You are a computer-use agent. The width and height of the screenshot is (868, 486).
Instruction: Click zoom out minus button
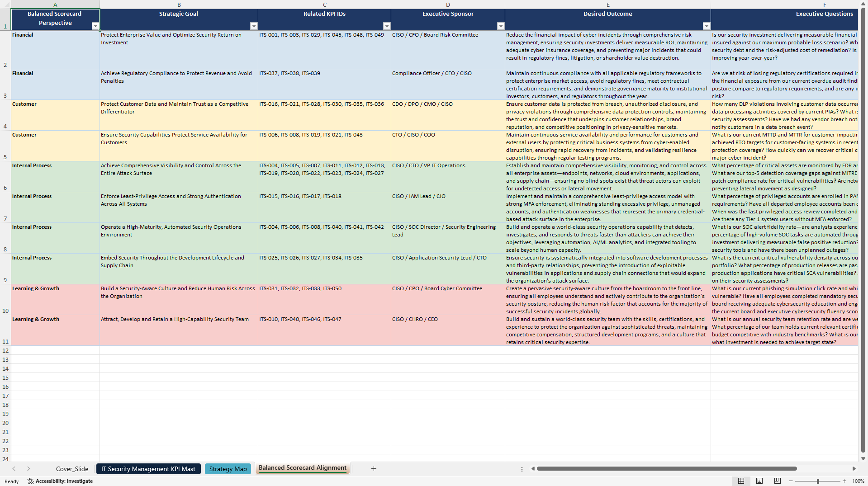tap(791, 481)
